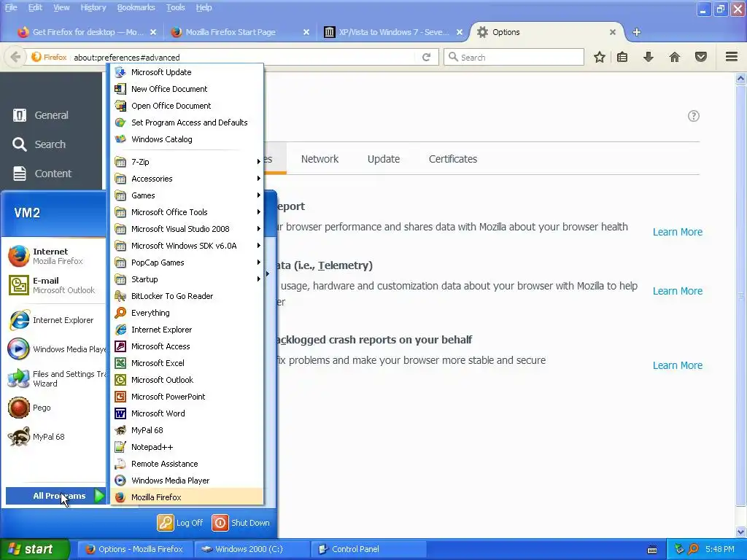Expand the Accessories submenu
The image size is (747, 560).
pos(187,179)
